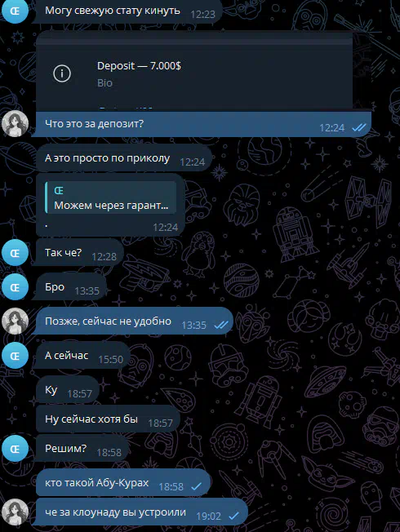Screen dimensions: 400x532
Task: Click the double-check marks at 12:24
Action: [359, 127]
